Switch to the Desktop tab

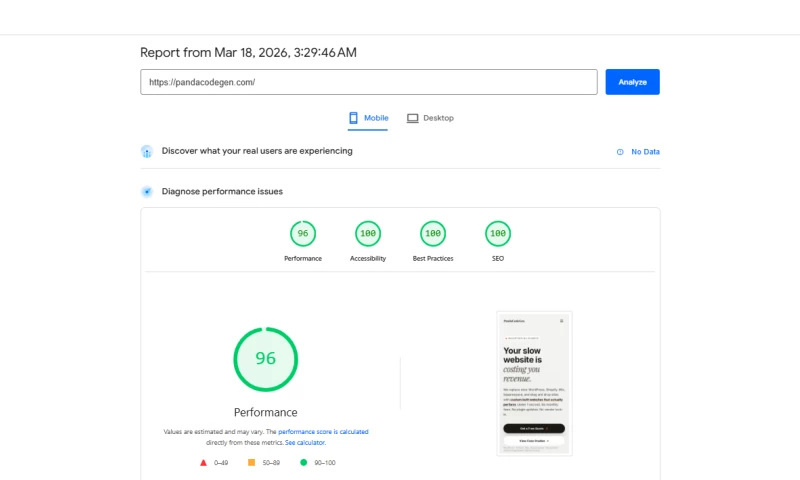coord(430,118)
